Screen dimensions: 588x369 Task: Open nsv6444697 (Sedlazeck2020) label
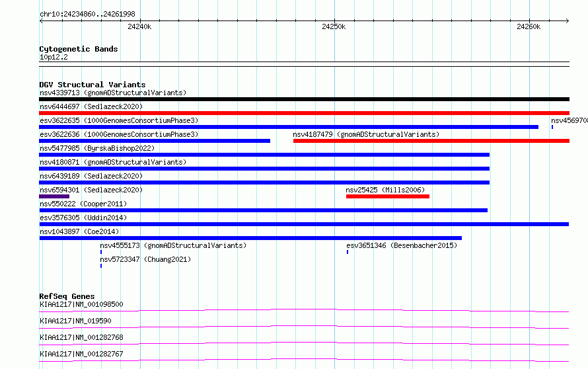point(91,106)
